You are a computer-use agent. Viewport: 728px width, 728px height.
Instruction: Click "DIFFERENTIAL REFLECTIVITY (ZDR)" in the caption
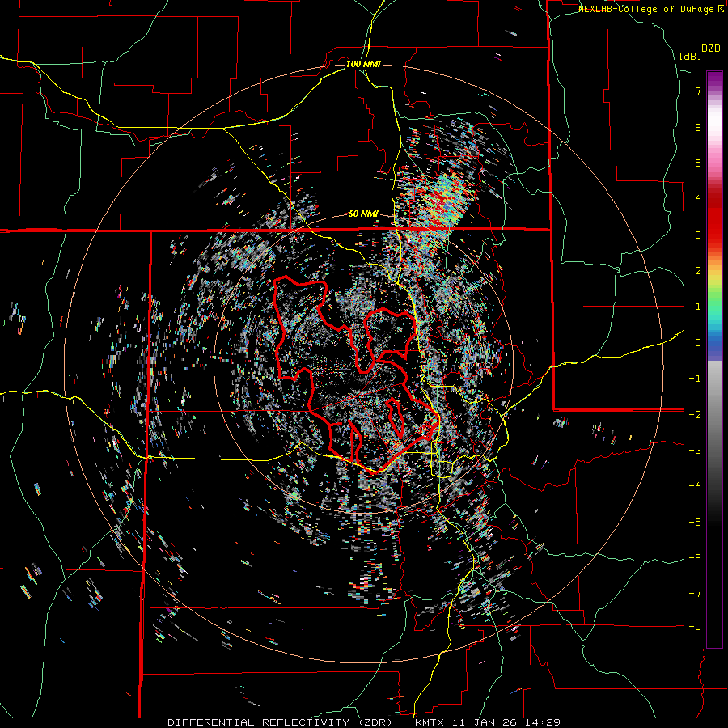pos(281,722)
